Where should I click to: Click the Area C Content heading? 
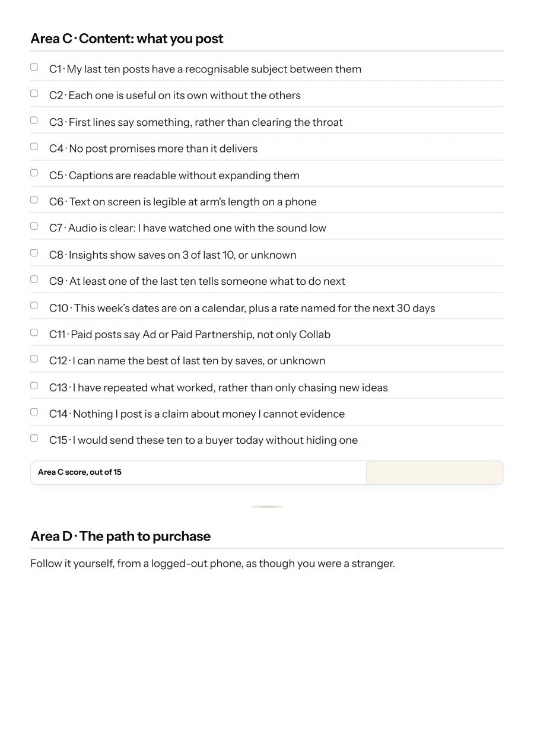(127, 39)
